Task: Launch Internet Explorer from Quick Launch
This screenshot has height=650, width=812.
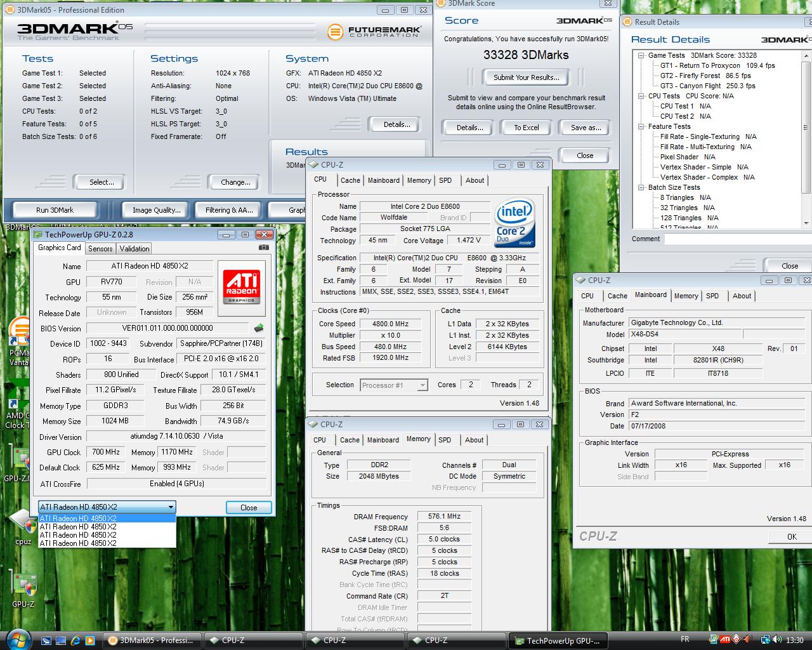Action: tap(75, 640)
